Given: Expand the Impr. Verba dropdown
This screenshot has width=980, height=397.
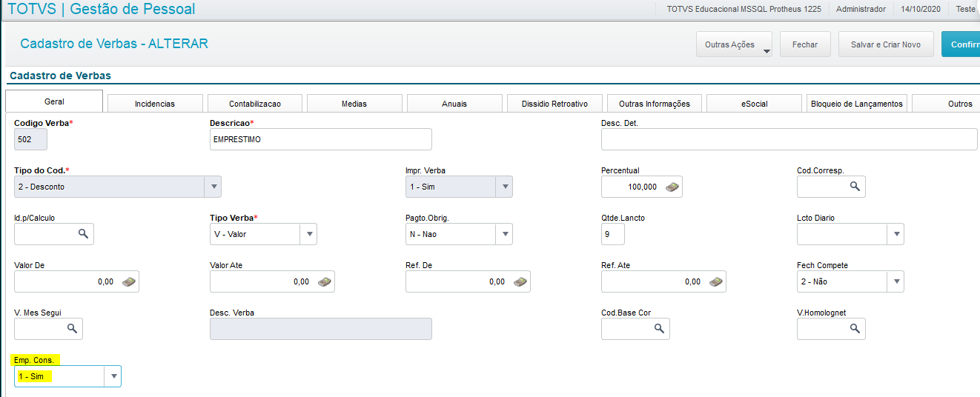Looking at the screenshot, I should pos(504,187).
